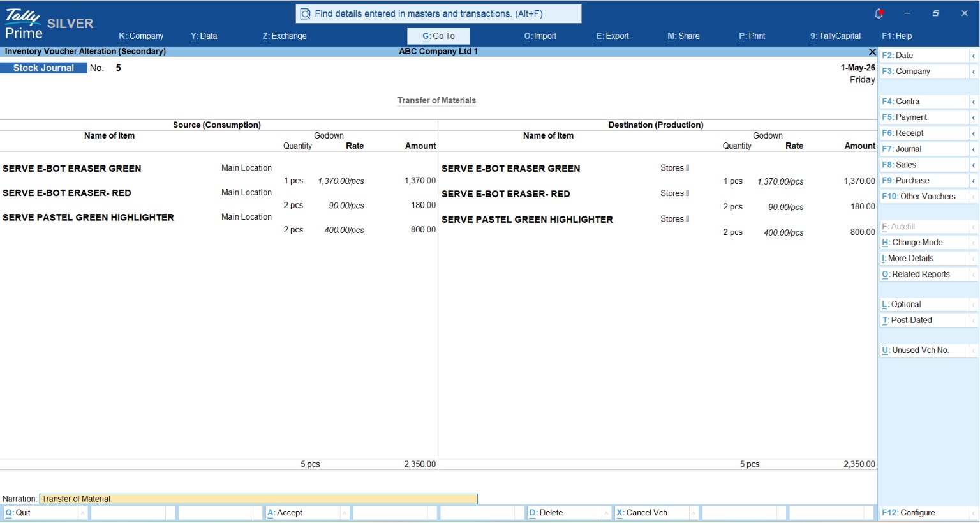The image size is (980, 523).
Task: Open the 9: TallyCapital menu
Action: (836, 36)
